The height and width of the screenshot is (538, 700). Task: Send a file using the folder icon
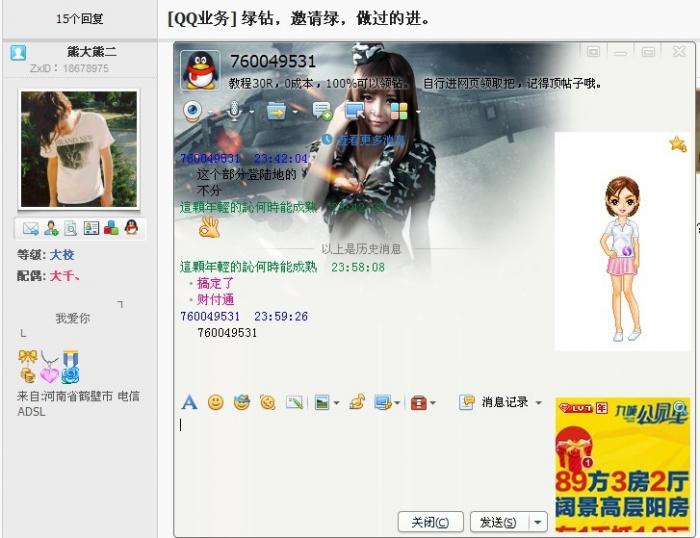(x=276, y=111)
